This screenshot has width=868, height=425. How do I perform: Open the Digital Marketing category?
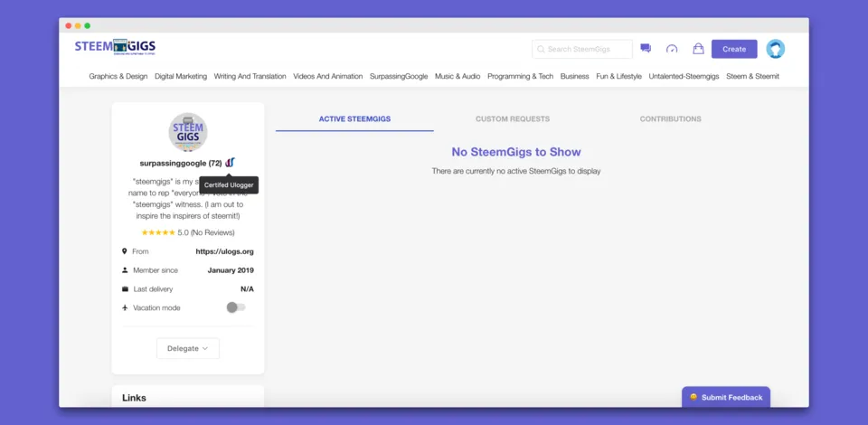click(x=181, y=76)
